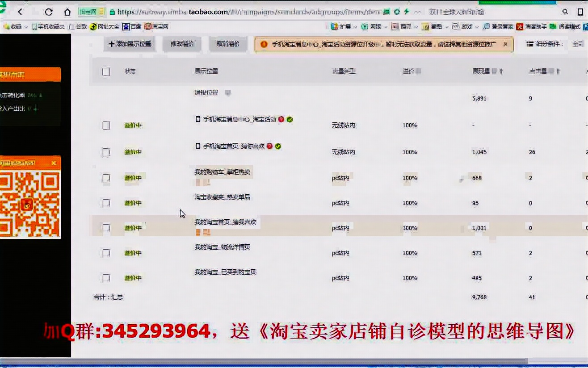Open the 淘宝收藏夹_热卖单品 placement
Screen dimensions: 588x368
pyautogui.click(x=222, y=197)
